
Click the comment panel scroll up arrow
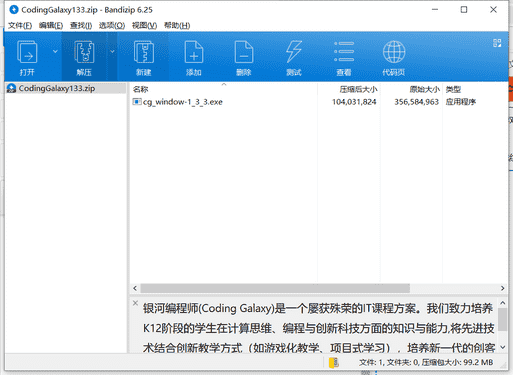(503, 303)
